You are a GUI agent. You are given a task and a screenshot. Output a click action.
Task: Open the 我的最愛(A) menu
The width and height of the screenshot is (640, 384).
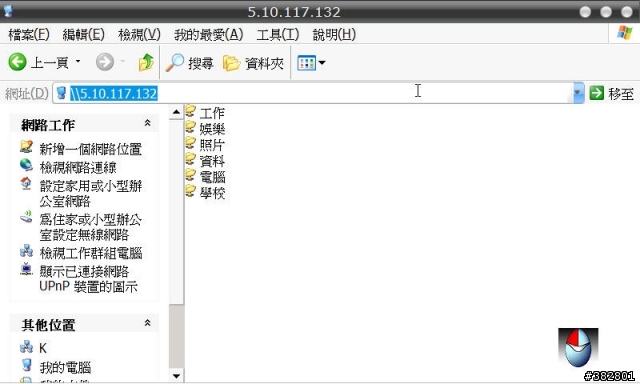(209, 34)
